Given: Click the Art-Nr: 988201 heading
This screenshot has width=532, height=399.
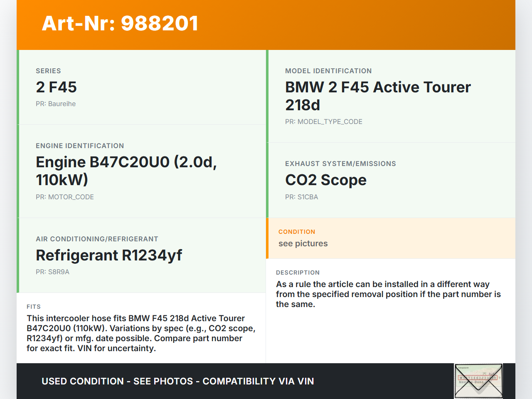Looking at the screenshot, I should (120, 23).
